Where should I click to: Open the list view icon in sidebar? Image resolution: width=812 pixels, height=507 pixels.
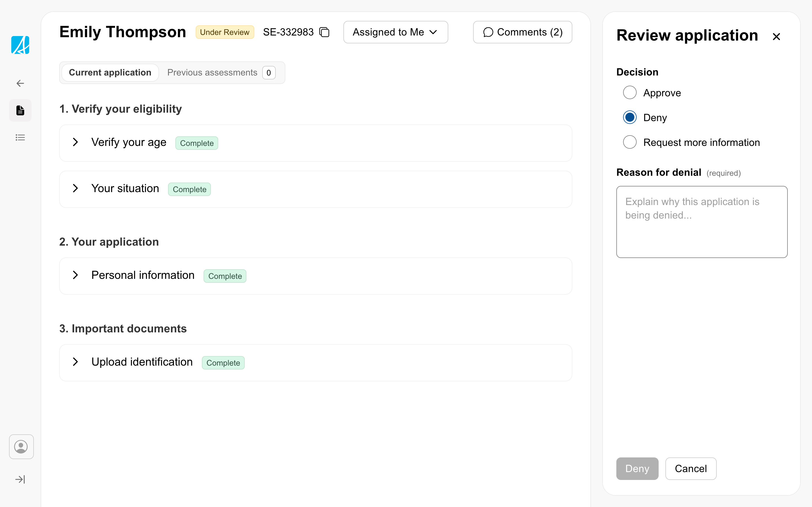point(20,137)
